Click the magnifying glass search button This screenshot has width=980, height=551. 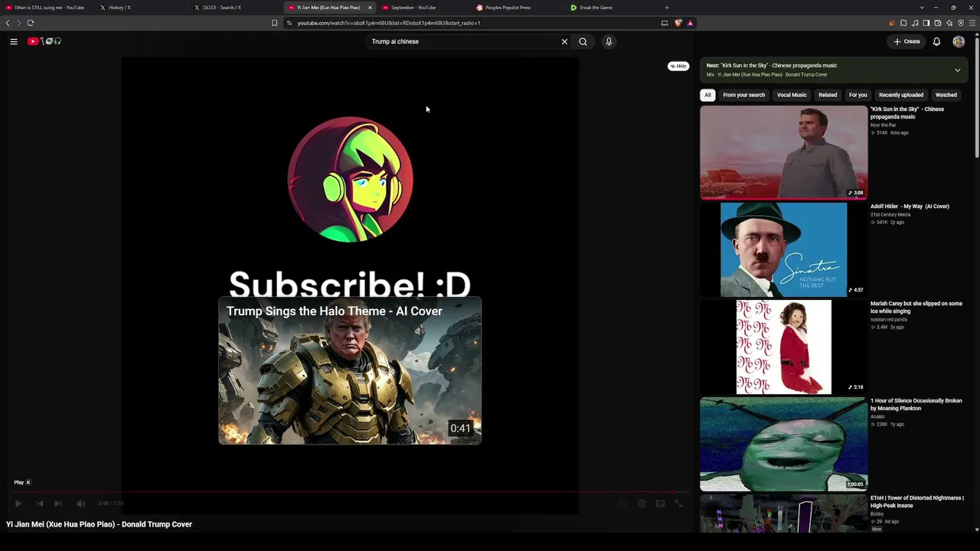tap(583, 41)
